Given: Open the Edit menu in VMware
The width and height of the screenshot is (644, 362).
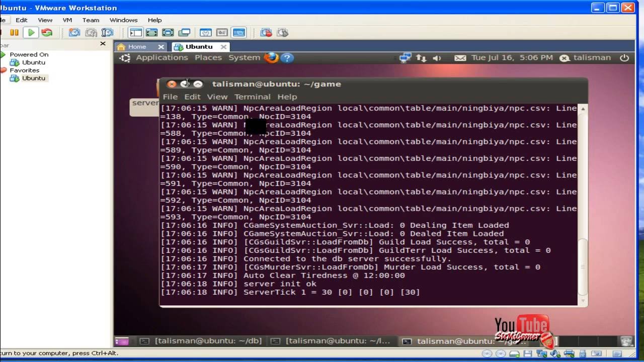Looking at the screenshot, I should [x=22, y=20].
